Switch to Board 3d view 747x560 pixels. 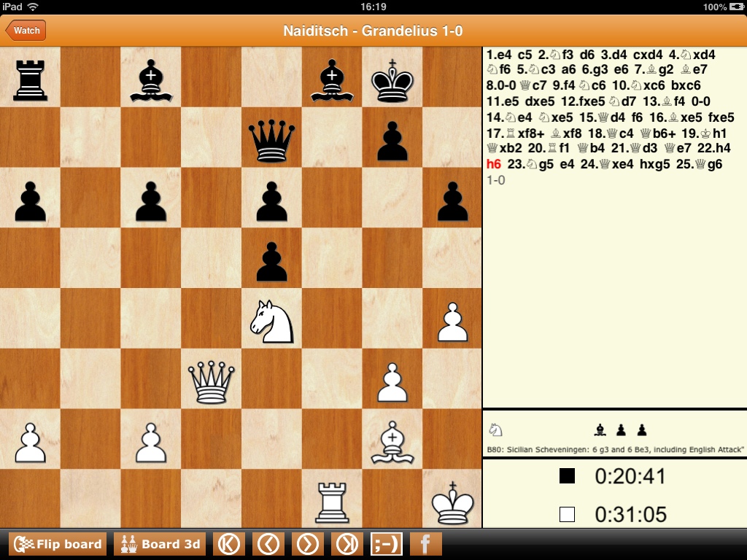coord(160,544)
